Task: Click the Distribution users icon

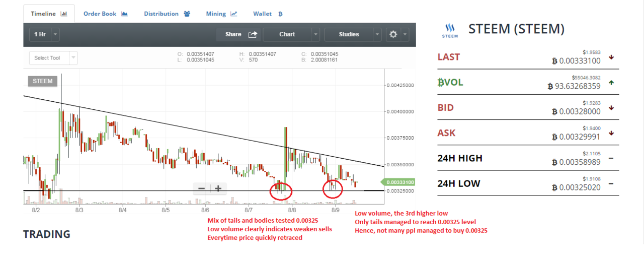Action: pyautogui.click(x=187, y=14)
